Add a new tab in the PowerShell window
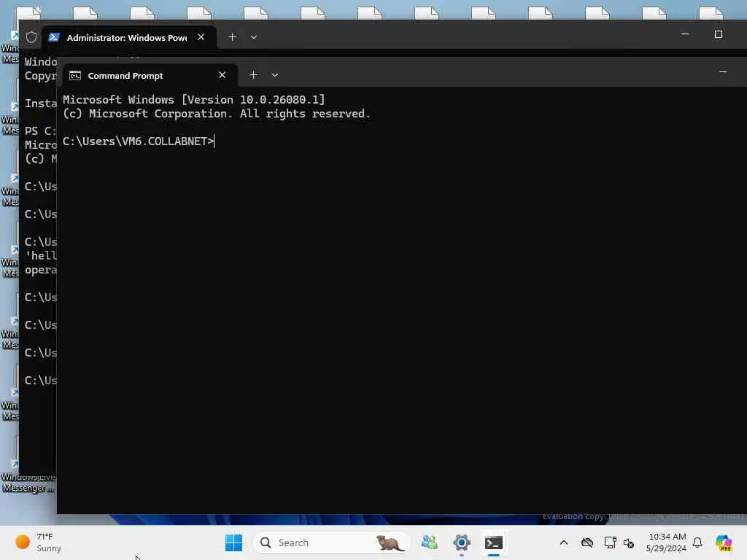 pyautogui.click(x=232, y=37)
